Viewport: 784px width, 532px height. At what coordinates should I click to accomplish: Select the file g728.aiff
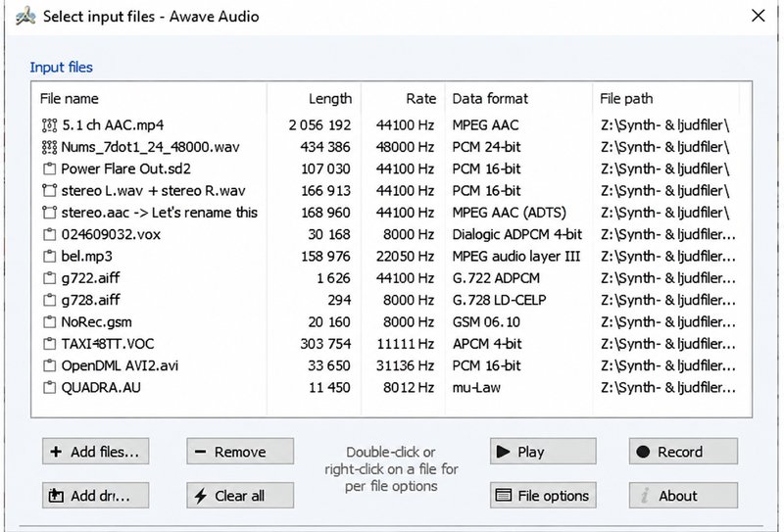click(x=90, y=300)
